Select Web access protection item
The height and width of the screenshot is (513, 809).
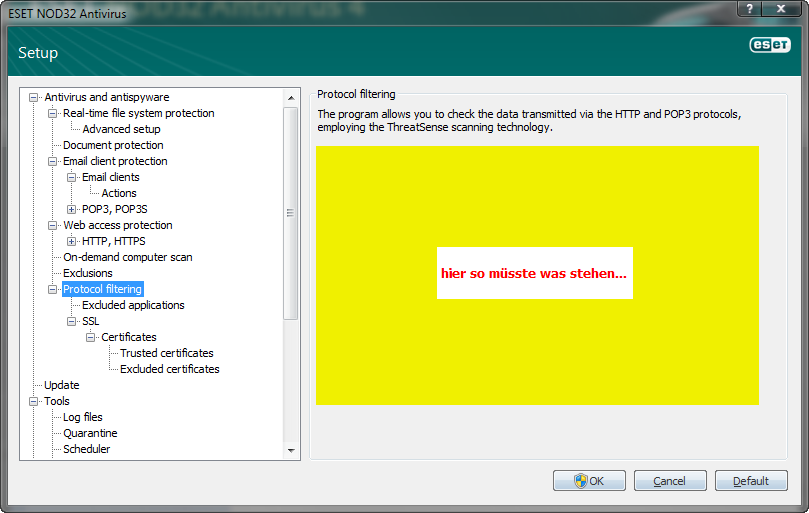point(118,225)
